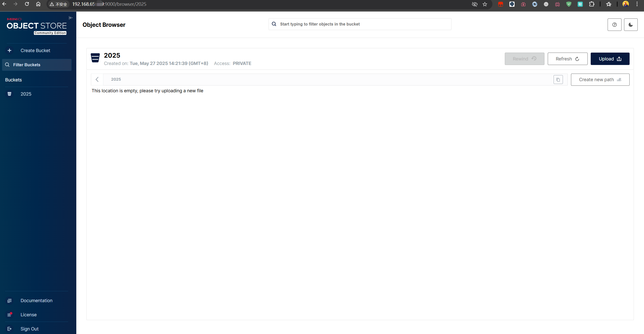Click the Documentation sidebar icon
The width and height of the screenshot is (644, 334).
point(9,301)
